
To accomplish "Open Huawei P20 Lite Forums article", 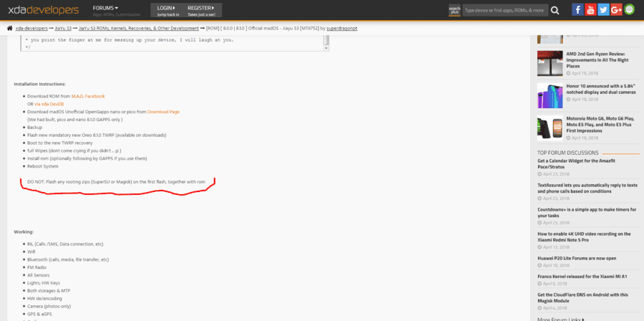I will [577, 258].
